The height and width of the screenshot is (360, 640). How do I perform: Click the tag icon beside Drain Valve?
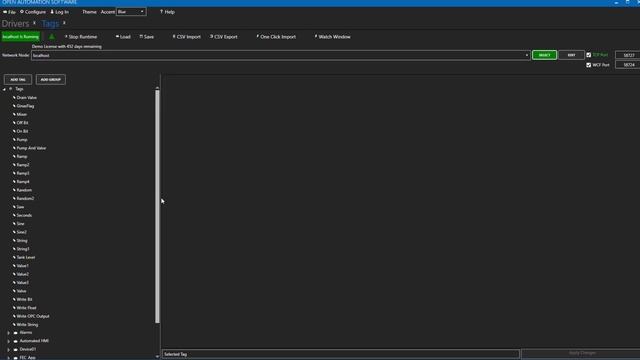[14, 98]
